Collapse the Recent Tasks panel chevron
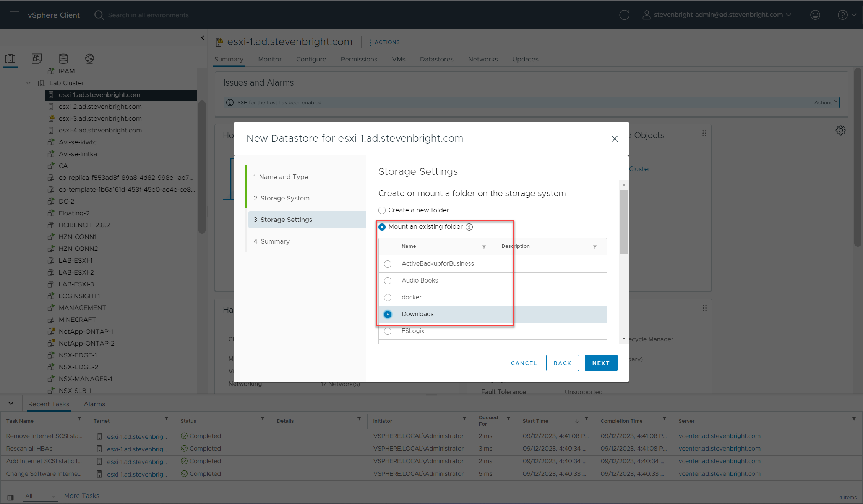Image resolution: width=863 pixels, height=504 pixels. [x=11, y=403]
